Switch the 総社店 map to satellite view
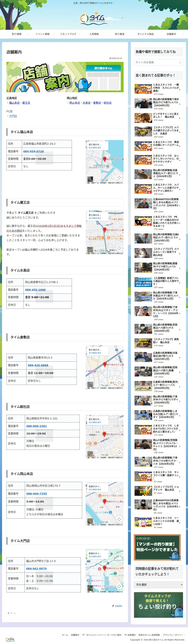This screenshot has height=644, width=188. [90, 454]
